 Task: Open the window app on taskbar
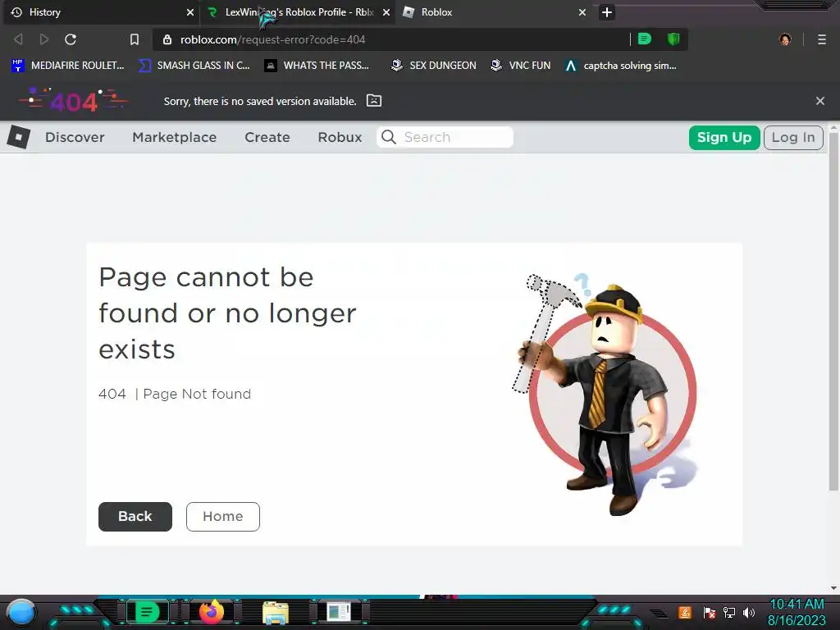point(339,612)
